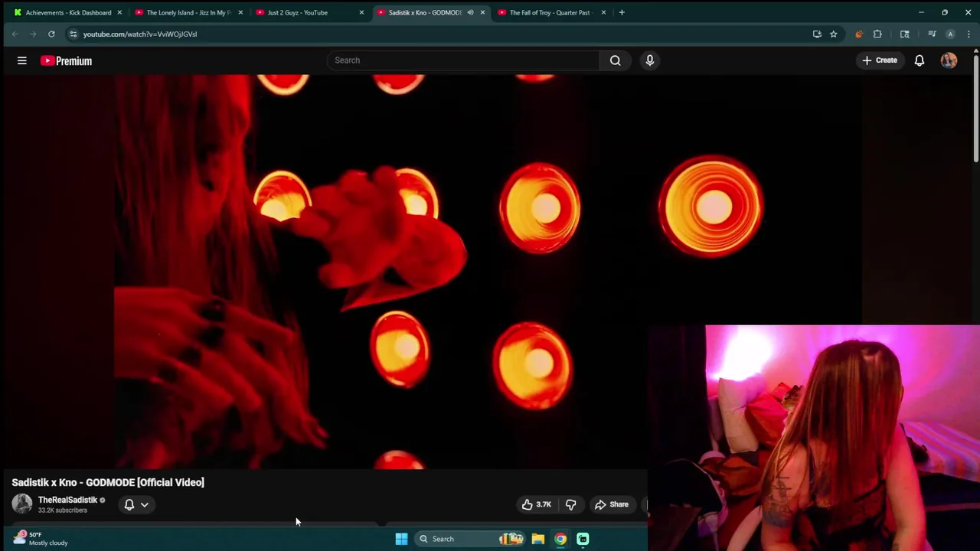
Task: Start voice search with microphone icon
Action: coord(649,60)
